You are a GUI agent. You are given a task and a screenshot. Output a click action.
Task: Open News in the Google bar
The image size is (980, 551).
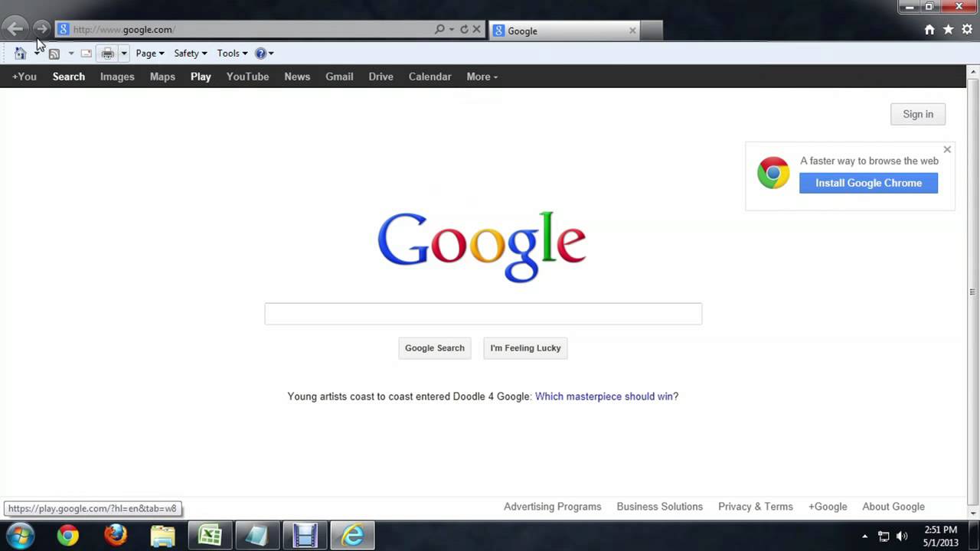pos(297,77)
